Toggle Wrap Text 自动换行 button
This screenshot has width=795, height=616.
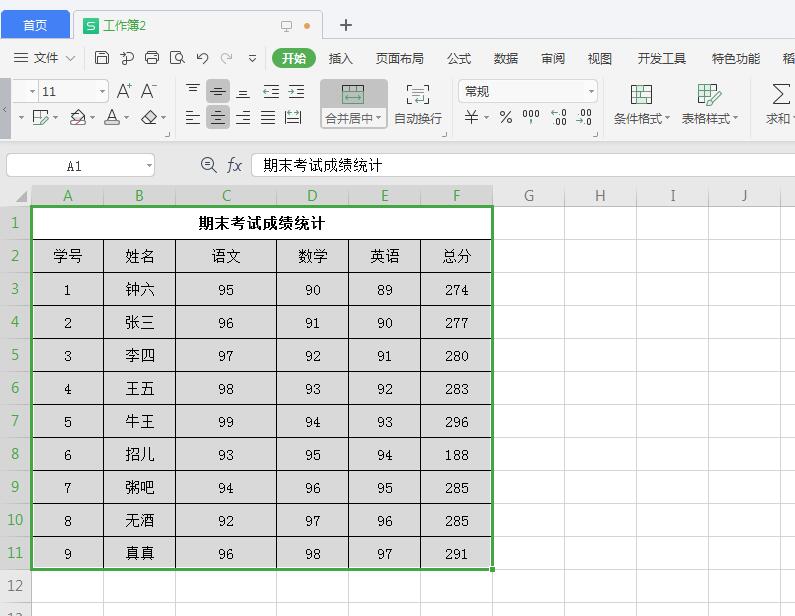coord(418,104)
